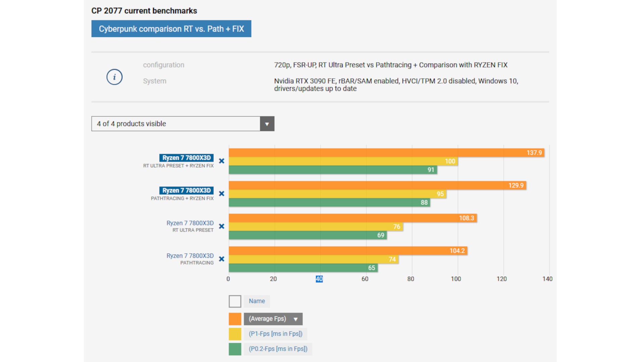The height and width of the screenshot is (362, 644).
Task: Remove the RT Ultra Preset row
Action: point(221,226)
